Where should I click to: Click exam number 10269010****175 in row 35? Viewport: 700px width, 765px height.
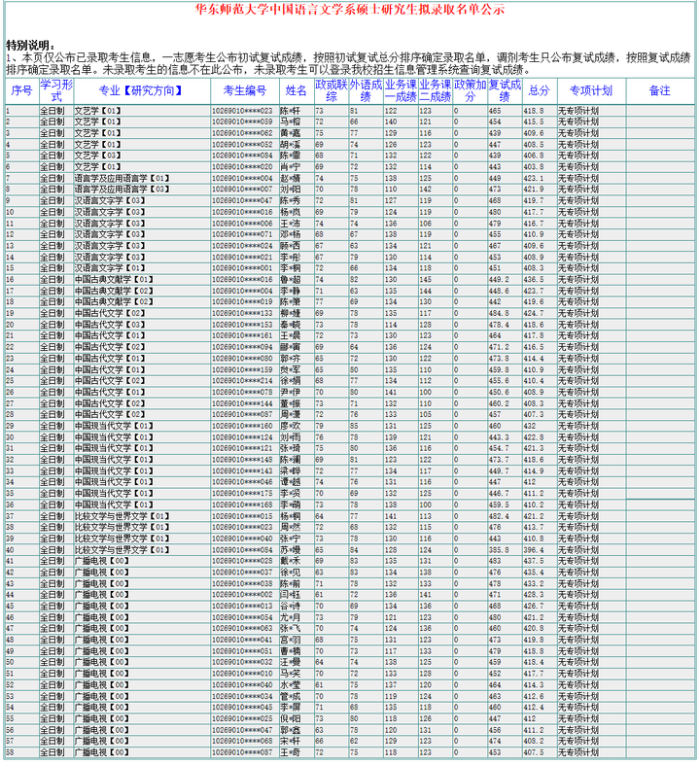(x=242, y=493)
